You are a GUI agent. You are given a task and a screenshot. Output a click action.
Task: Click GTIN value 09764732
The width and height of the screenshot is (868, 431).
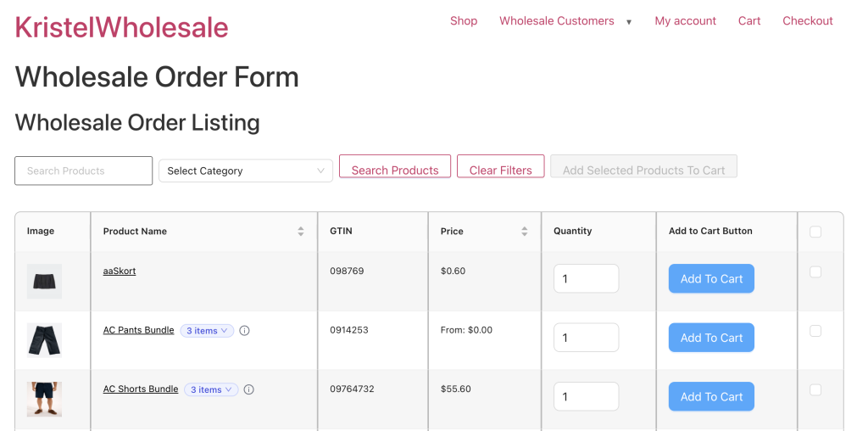(x=352, y=389)
